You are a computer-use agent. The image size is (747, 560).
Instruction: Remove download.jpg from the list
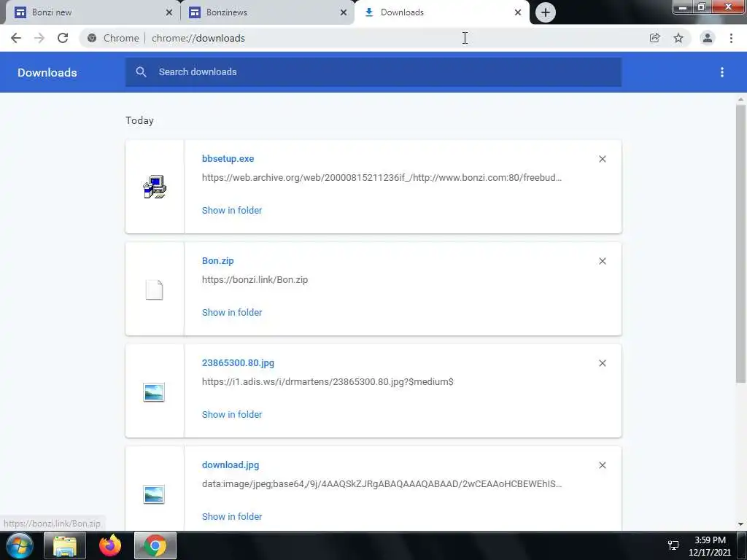[x=602, y=465]
